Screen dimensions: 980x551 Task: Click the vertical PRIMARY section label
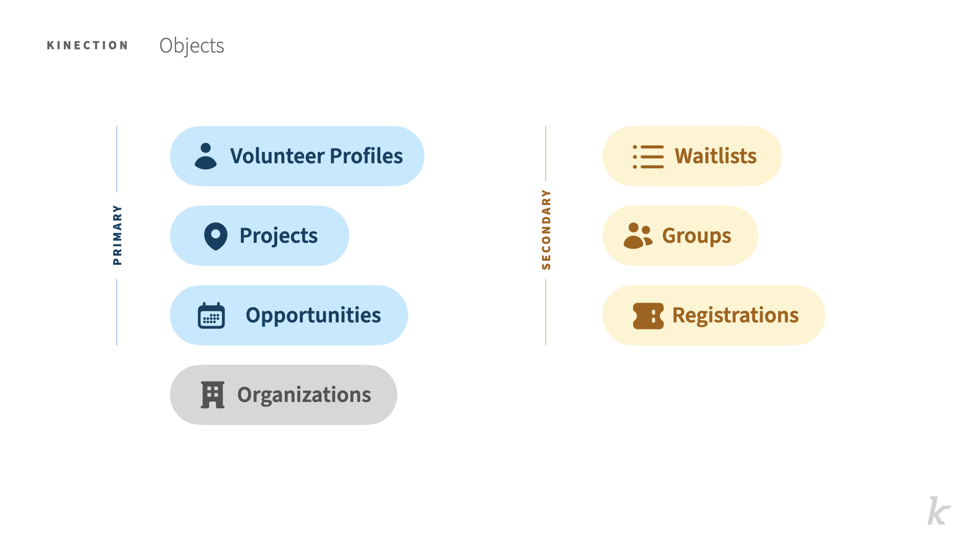click(117, 235)
